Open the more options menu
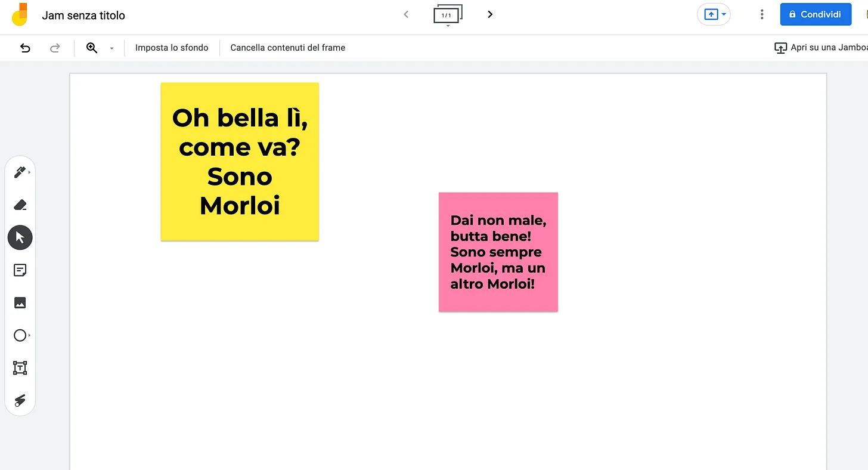This screenshot has width=868, height=470. point(762,14)
